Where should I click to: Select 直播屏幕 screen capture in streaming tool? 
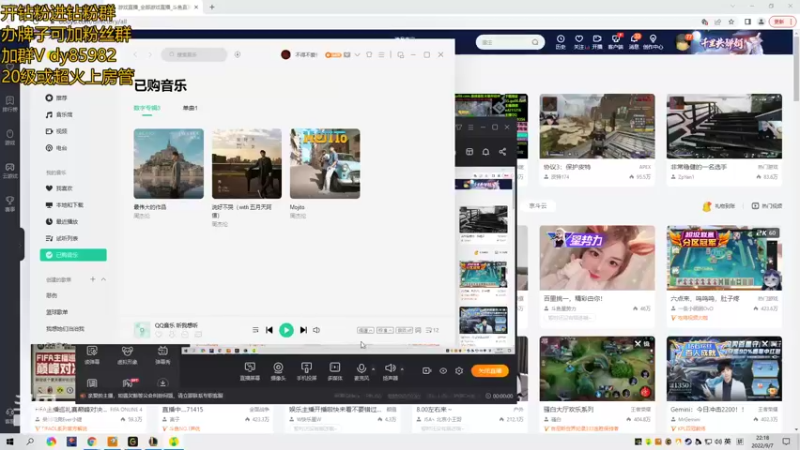pyautogui.click(x=250, y=371)
